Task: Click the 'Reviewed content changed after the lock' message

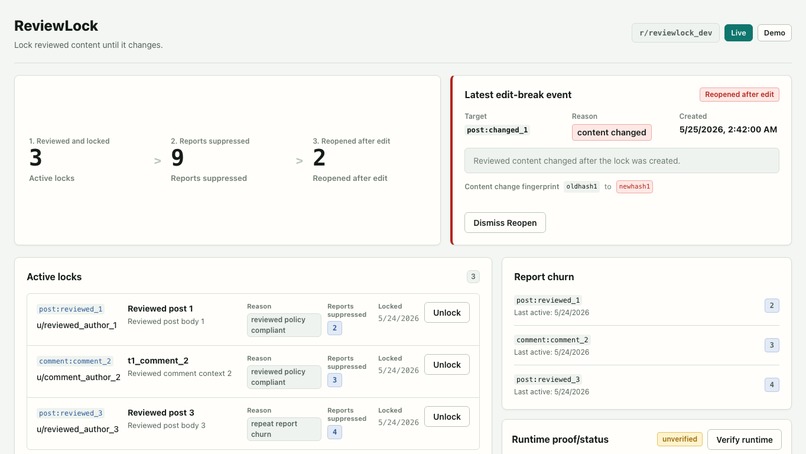Action: point(621,161)
